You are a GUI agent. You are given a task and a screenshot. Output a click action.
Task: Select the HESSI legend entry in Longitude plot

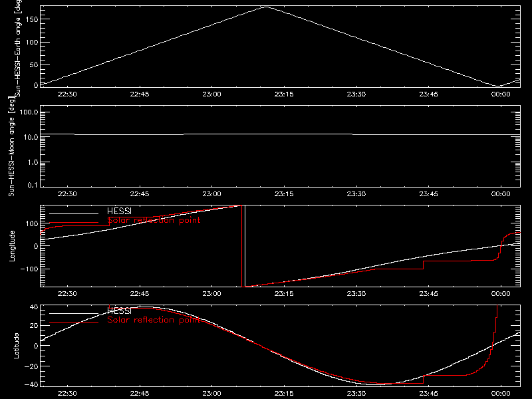point(119,211)
